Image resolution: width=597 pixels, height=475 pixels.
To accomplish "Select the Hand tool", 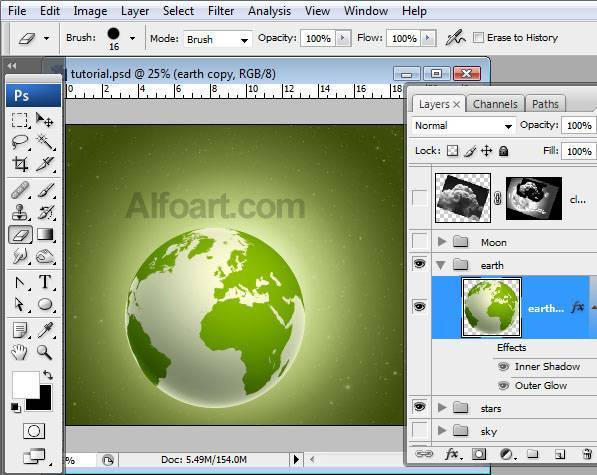I will coord(20,352).
